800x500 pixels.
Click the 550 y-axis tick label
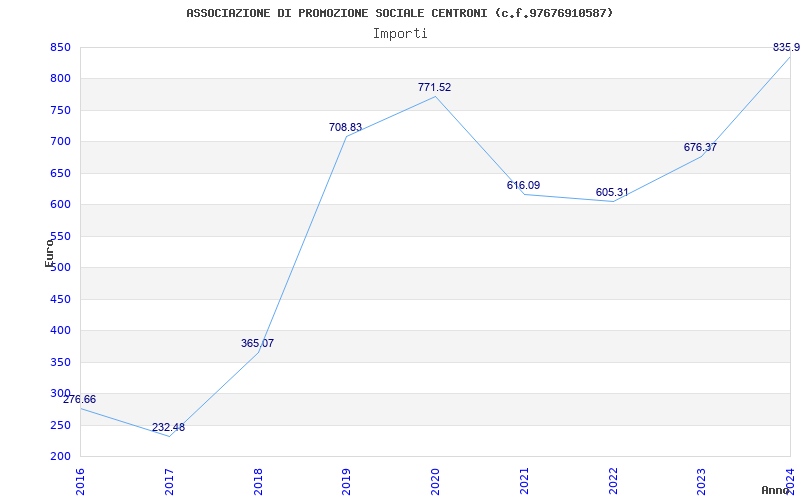[x=60, y=236]
